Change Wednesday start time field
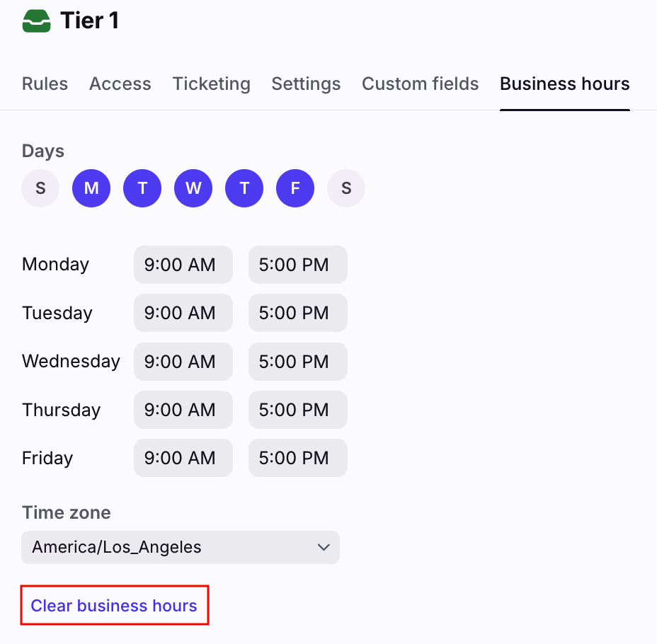 (x=183, y=362)
